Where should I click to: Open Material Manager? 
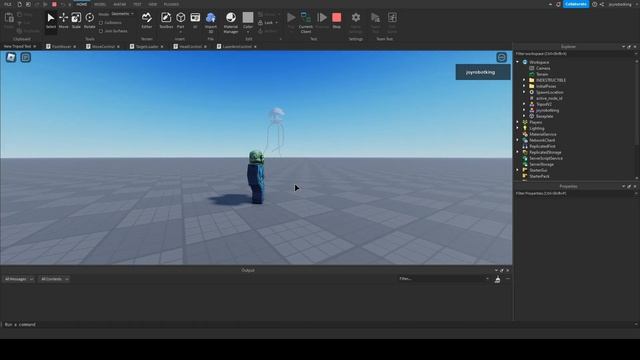coord(231,22)
